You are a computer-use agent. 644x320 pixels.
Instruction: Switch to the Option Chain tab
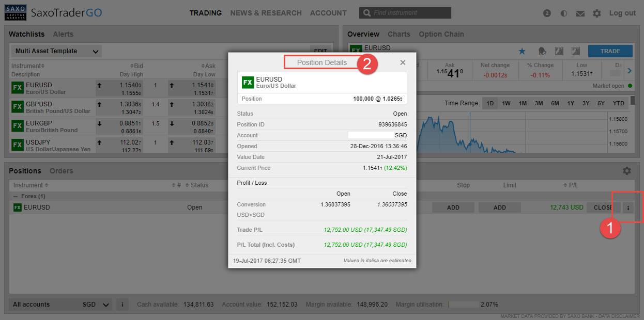[441, 34]
